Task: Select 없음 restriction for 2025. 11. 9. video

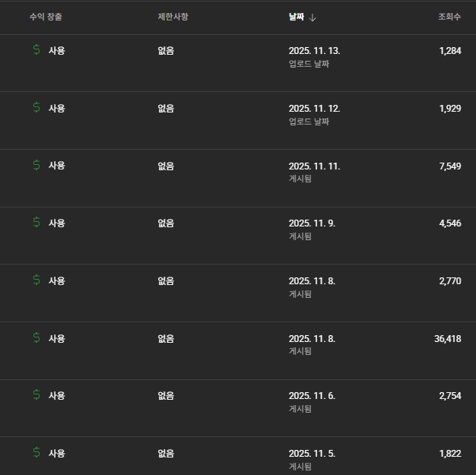Action: 166,223
